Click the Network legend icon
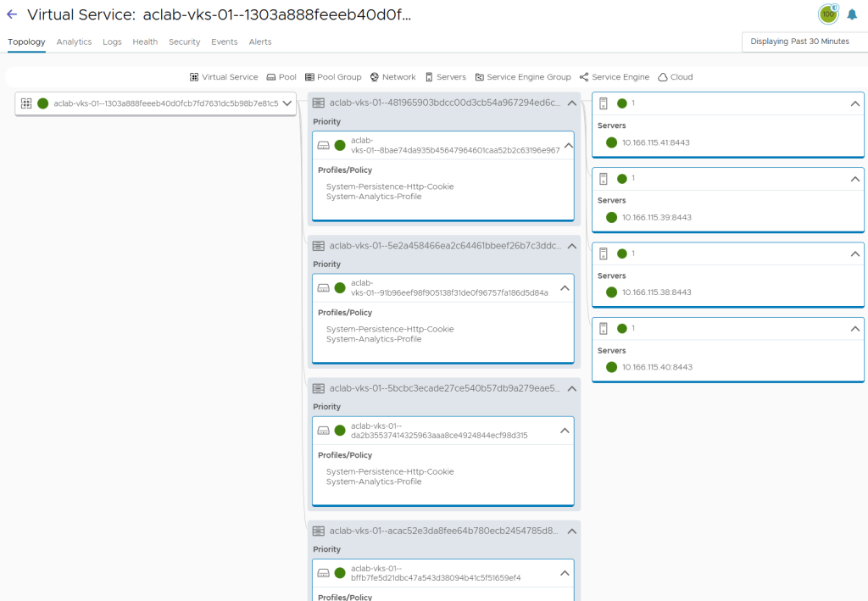The height and width of the screenshot is (601, 868). coord(374,77)
